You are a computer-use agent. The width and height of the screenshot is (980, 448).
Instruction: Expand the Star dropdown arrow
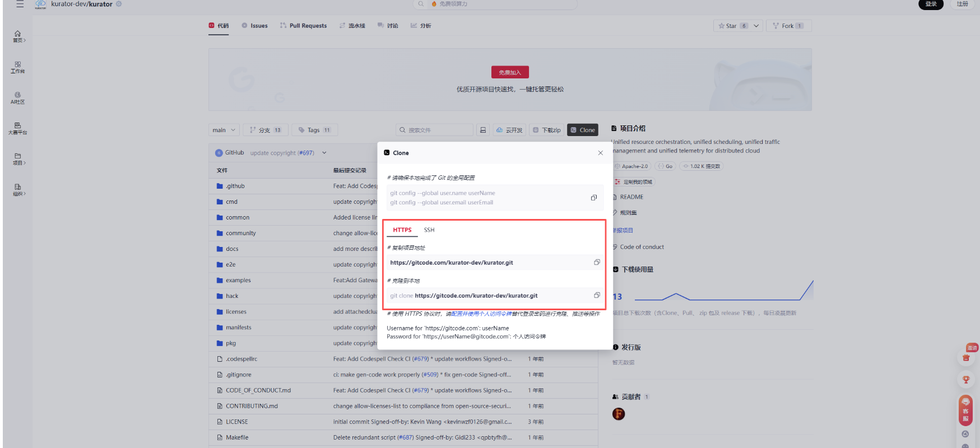coord(756,26)
